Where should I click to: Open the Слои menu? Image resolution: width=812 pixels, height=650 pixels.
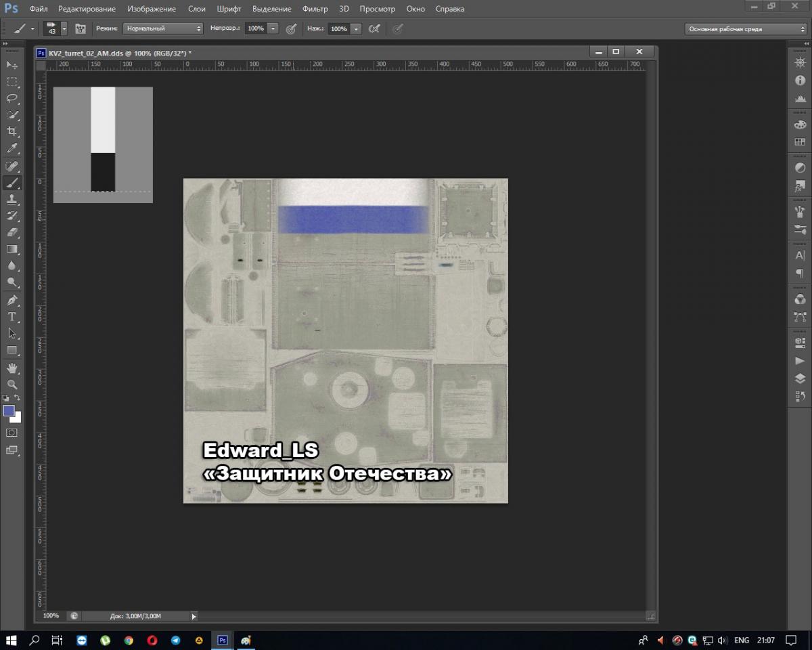coord(196,9)
